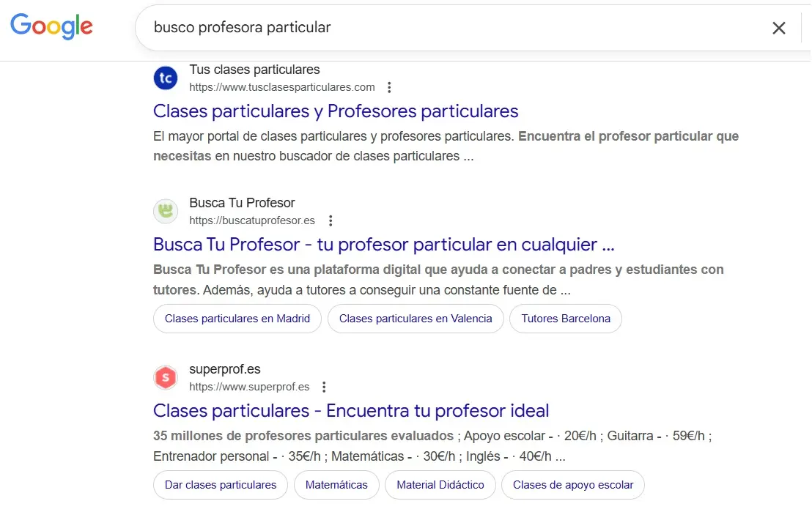Open the 'Tutores Barcelona' chip
812x523 pixels.
point(565,319)
